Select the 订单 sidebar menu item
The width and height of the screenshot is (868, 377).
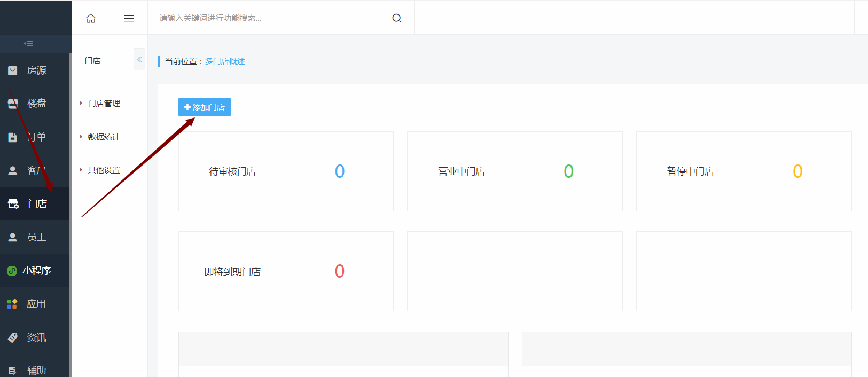click(x=35, y=137)
